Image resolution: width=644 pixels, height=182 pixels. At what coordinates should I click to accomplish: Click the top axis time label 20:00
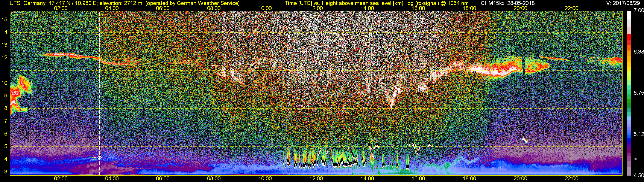(521, 8)
